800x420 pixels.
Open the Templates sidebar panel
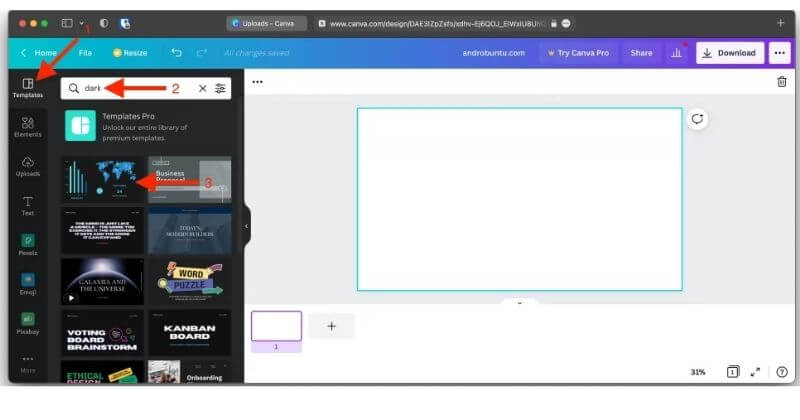pyautogui.click(x=28, y=87)
